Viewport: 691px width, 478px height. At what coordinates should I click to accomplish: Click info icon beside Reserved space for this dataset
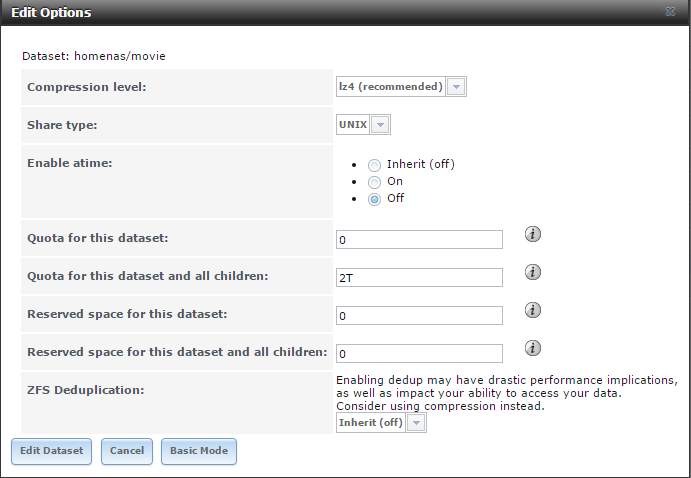click(533, 310)
